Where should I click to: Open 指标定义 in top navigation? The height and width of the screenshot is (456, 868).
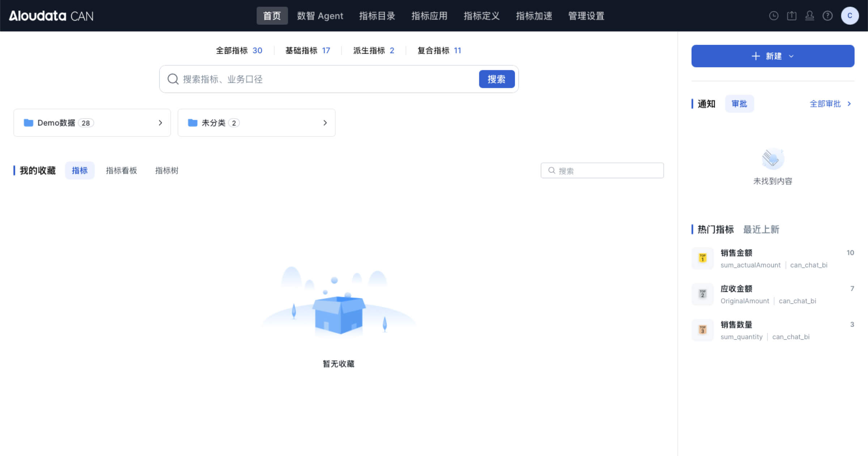[x=482, y=16]
